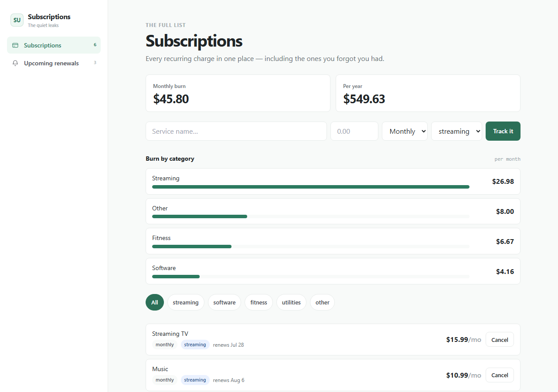
Task: Click the Other category burn bar
Action: [x=311, y=216]
